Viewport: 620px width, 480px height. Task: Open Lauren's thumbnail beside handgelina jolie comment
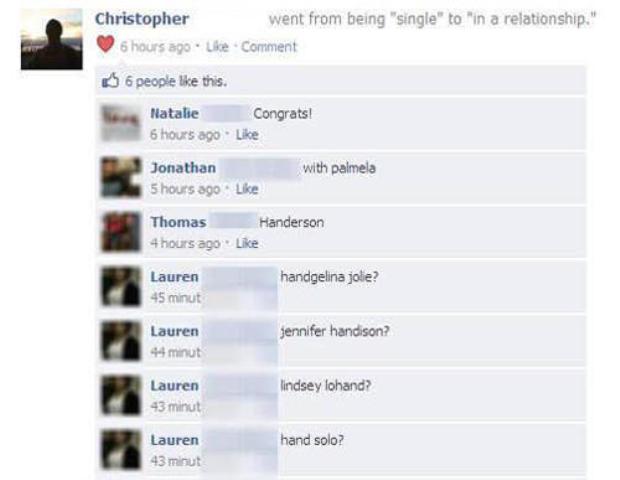[121, 286]
